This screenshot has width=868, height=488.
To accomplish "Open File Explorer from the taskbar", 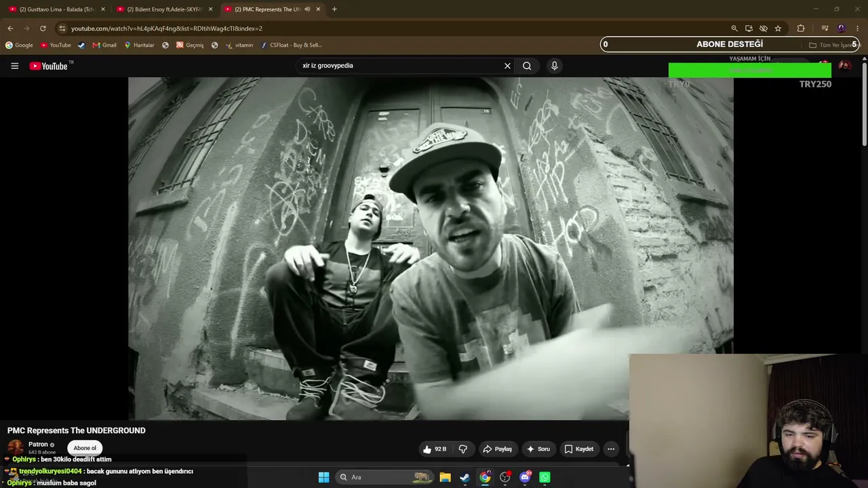I will click(445, 477).
